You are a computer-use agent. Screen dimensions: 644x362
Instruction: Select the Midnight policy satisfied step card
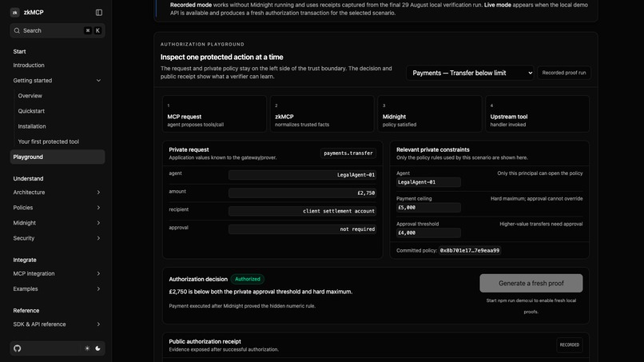pyautogui.click(x=430, y=113)
